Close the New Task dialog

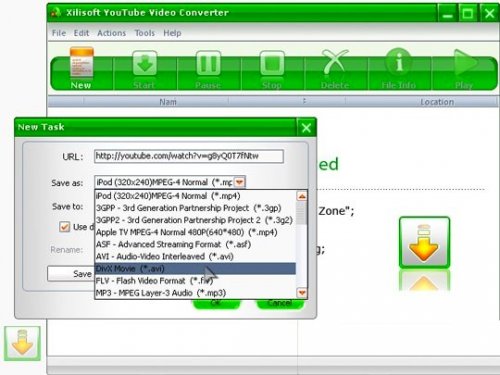point(306,128)
